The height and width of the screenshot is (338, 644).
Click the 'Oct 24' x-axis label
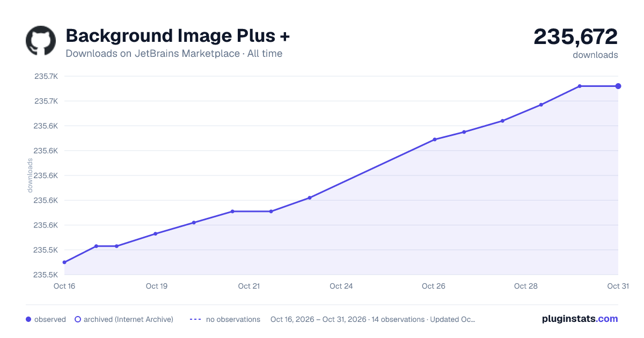(341, 286)
